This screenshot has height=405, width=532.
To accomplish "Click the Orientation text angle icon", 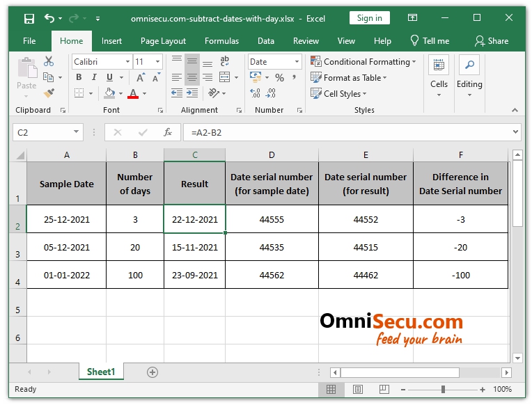I will [214, 93].
